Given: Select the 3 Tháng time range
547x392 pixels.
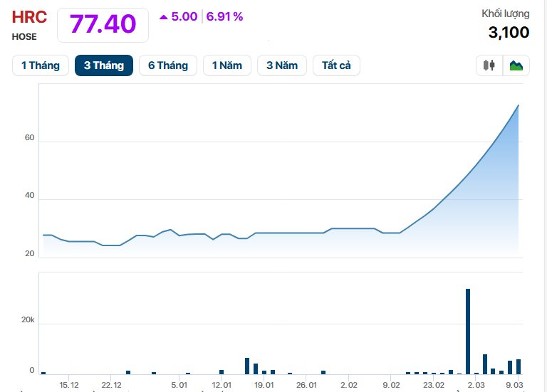Looking at the screenshot, I should coord(104,65).
